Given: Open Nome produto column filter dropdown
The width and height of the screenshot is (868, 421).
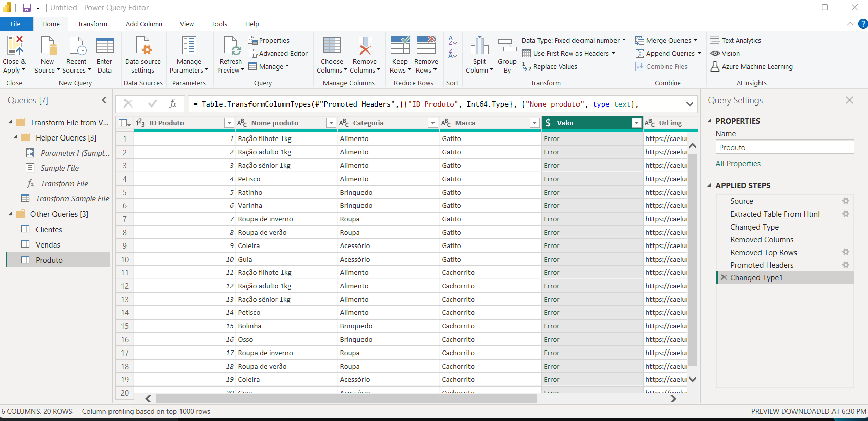Looking at the screenshot, I should click(331, 123).
